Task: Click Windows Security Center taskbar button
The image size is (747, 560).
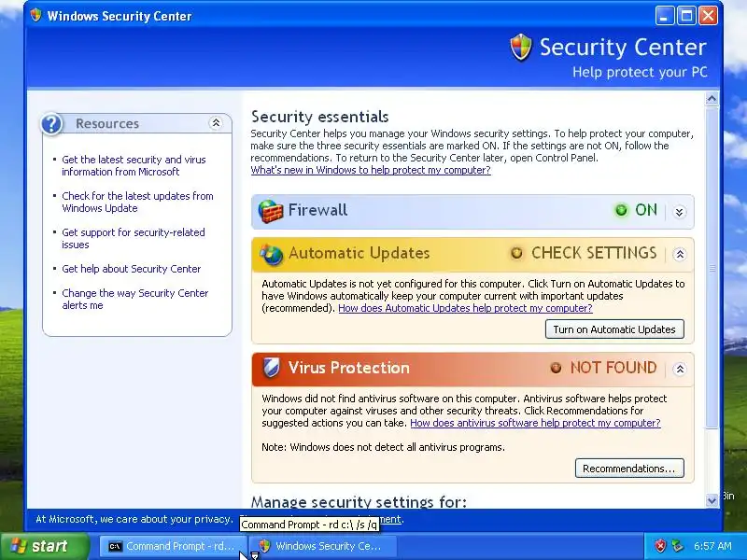Action: pyautogui.click(x=323, y=546)
